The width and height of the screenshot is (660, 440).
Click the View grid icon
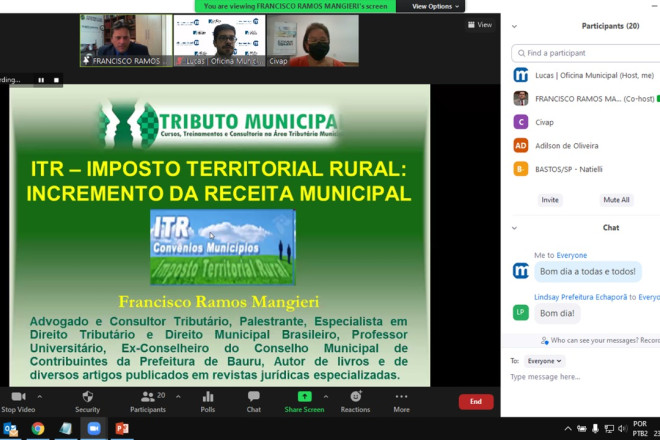pyautogui.click(x=471, y=25)
